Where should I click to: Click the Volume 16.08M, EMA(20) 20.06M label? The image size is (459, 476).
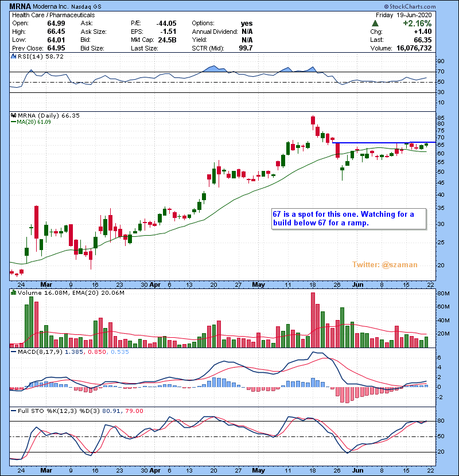click(71, 292)
